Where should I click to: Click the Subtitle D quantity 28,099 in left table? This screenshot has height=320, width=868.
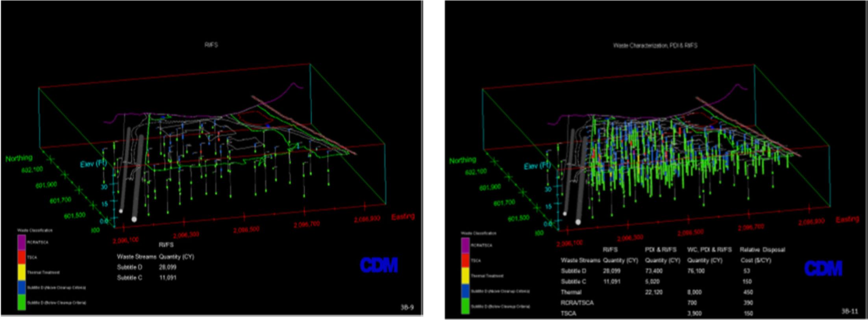coord(167,267)
